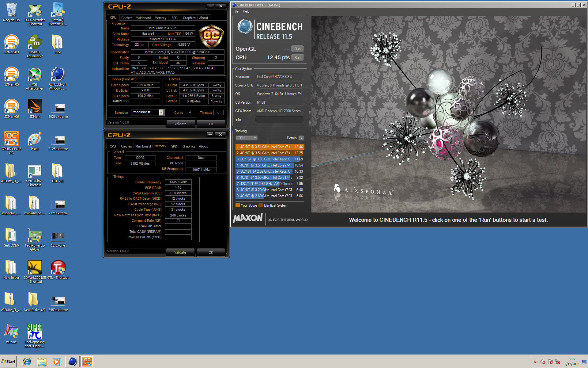588x368 pixels.
Task: Open the Super Pi shortcut icon
Action: pos(35,336)
